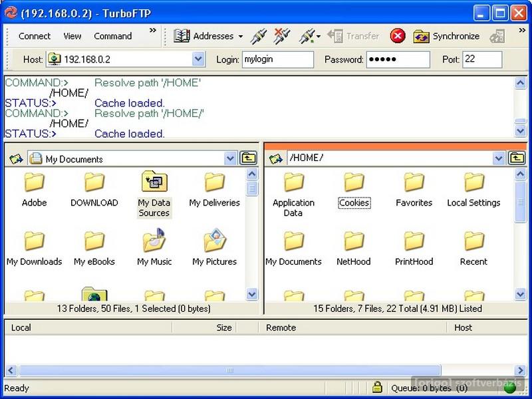The height and width of the screenshot is (399, 532).
Task: Show hidden menu items after Command
Action: point(153,31)
